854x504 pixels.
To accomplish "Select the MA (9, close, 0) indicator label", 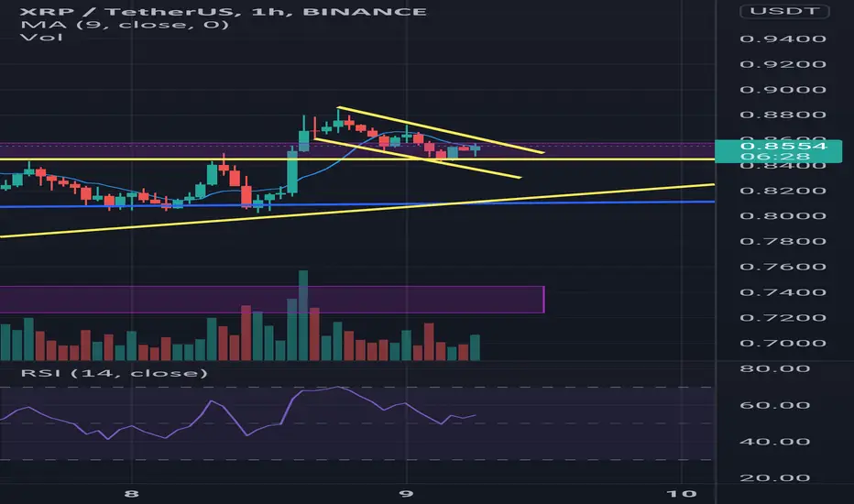I will point(125,25).
